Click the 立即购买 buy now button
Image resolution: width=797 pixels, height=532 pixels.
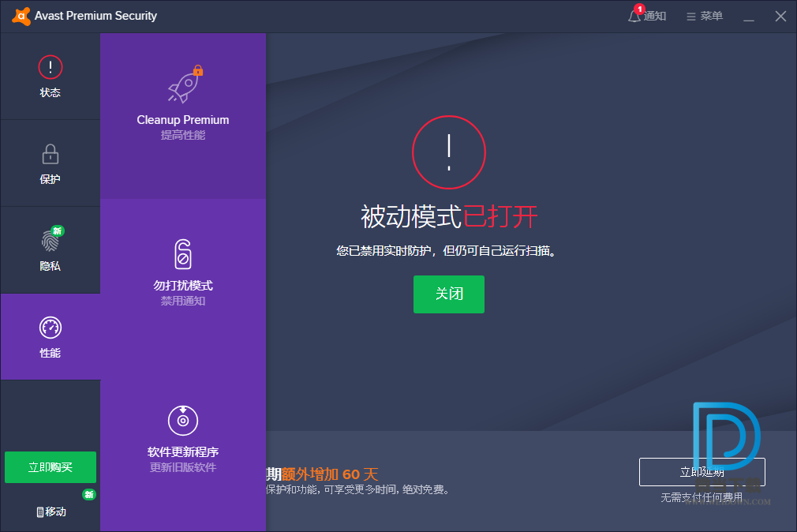coord(51,467)
